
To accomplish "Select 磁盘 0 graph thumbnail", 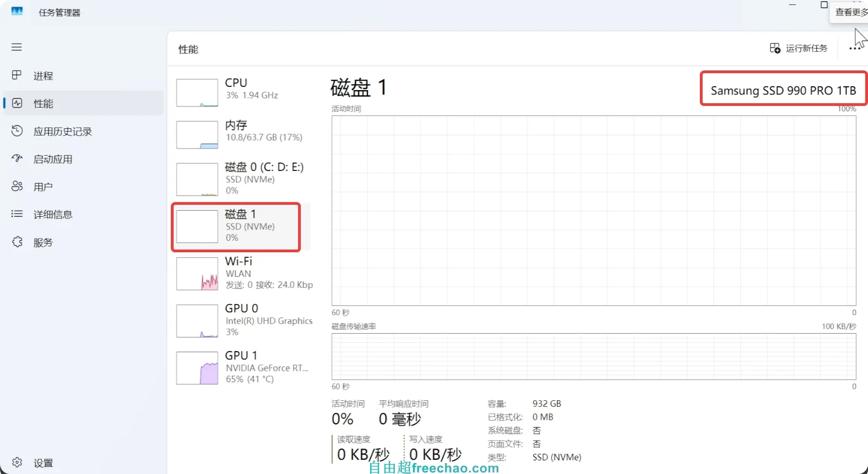I will [197, 180].
